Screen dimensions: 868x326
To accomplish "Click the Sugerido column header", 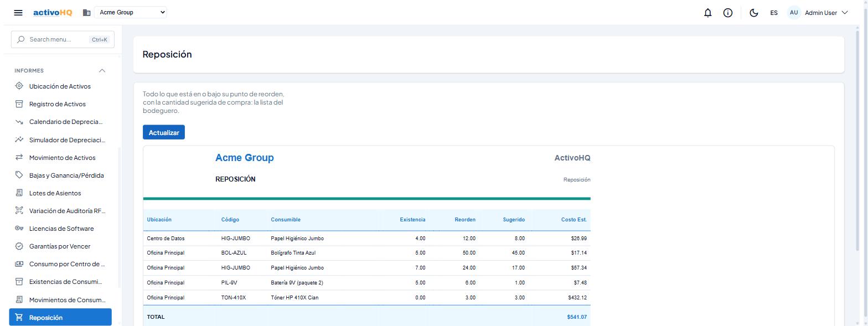I will pyautogui.click(x=514, y=220).
